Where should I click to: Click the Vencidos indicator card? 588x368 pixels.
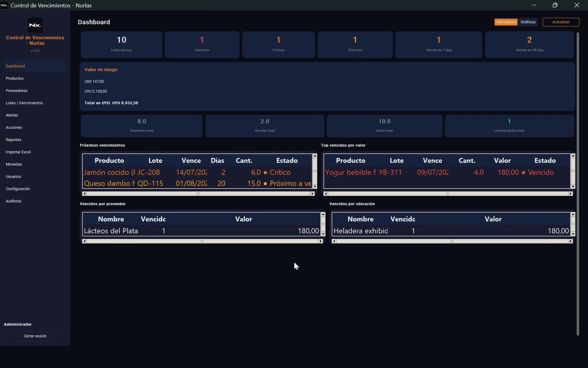[x=202, y=45]
